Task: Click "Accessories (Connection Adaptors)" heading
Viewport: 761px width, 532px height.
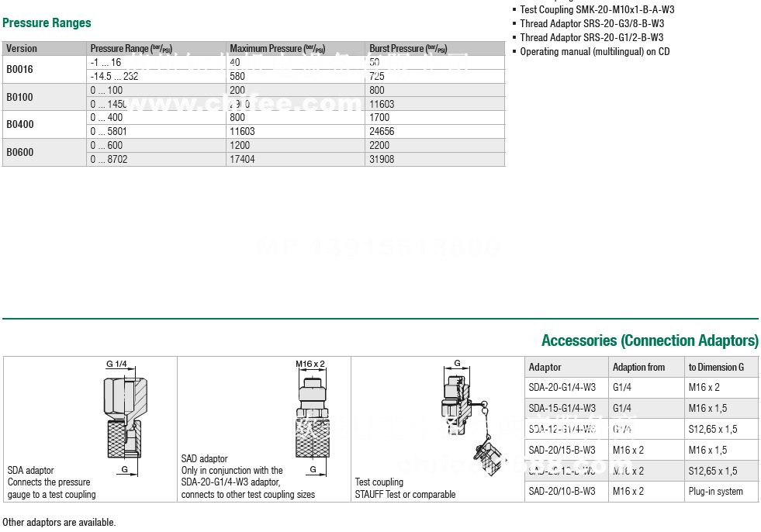Action: (x=650, y=340)
